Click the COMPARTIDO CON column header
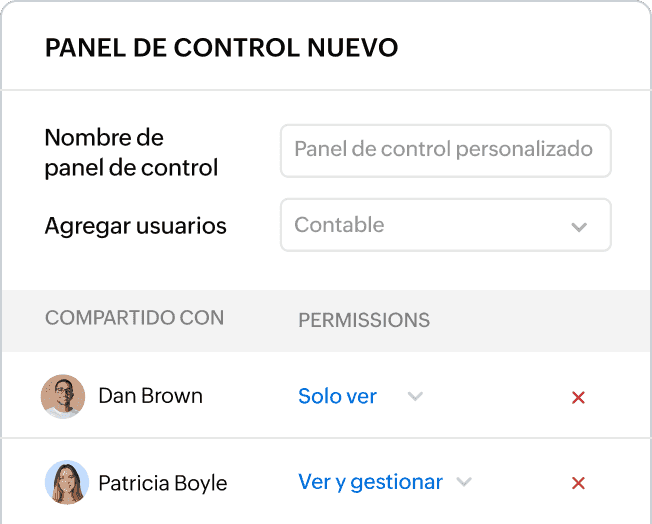652x524 pixels. pos(134,318)
